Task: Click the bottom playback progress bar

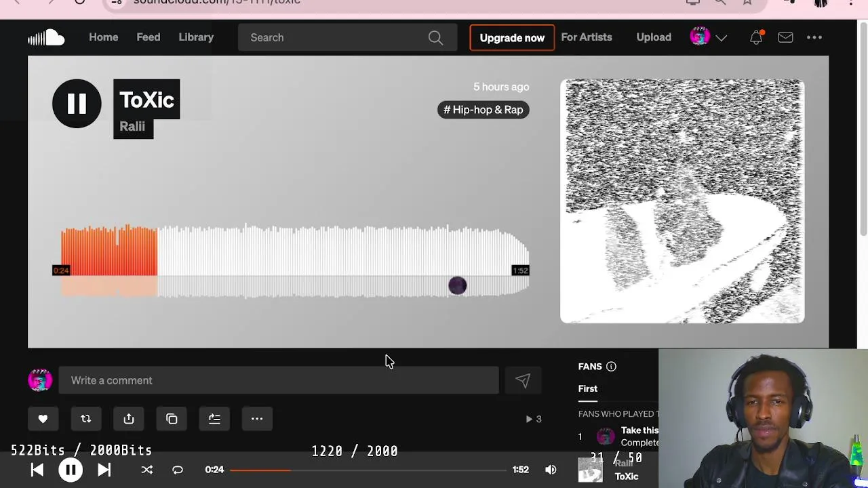Action: click(368, 470)
